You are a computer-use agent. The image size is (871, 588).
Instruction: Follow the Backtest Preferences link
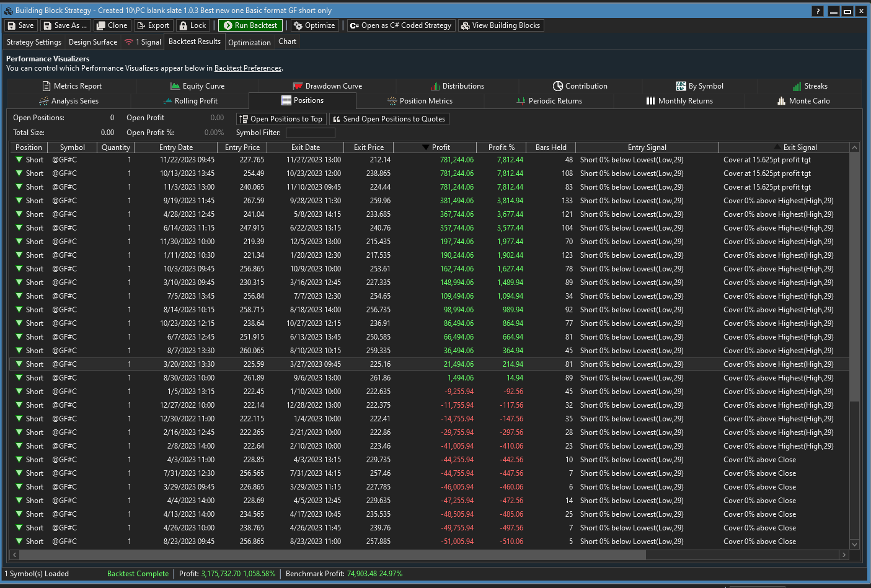(248, 68)
